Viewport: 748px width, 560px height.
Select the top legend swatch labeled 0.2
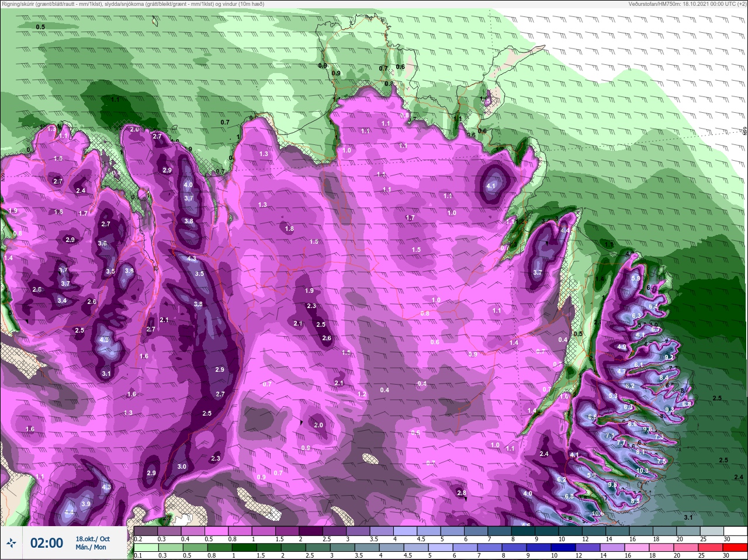click(x=146, y=531)
